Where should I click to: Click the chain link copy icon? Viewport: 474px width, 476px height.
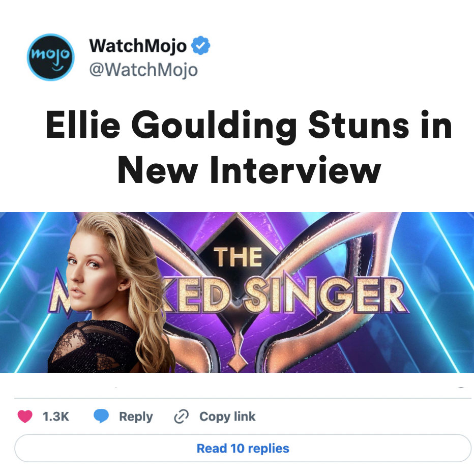pyautogui.click(x=181, y=416)
